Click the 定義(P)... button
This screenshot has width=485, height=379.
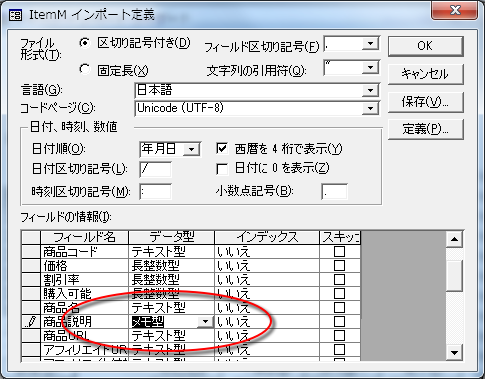(426, 129)
